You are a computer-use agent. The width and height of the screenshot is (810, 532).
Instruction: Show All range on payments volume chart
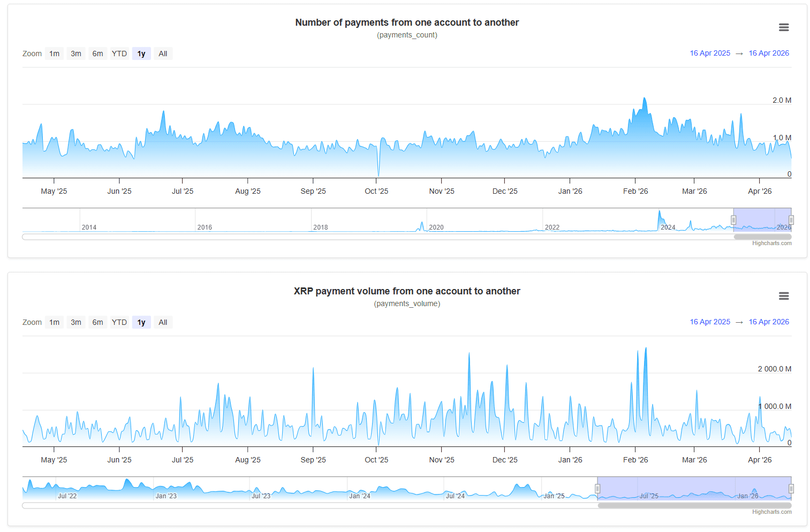coord(163,322)
